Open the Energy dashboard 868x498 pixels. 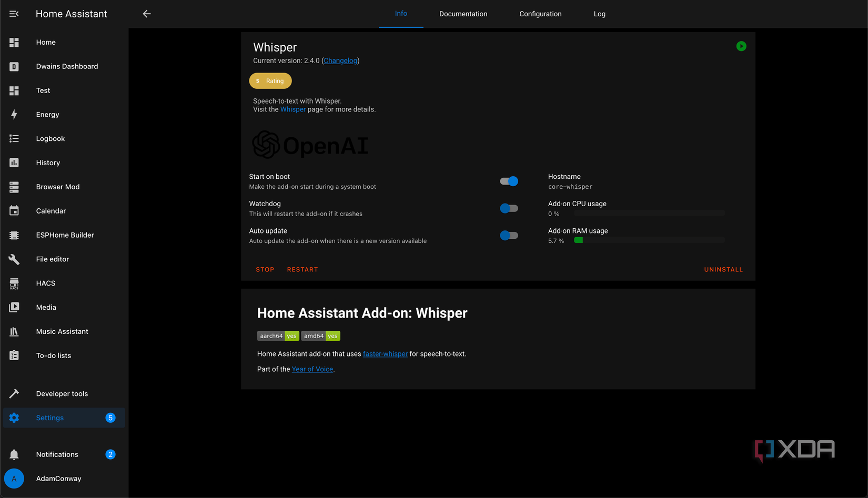pyautogui.click(x=47, y=114)
